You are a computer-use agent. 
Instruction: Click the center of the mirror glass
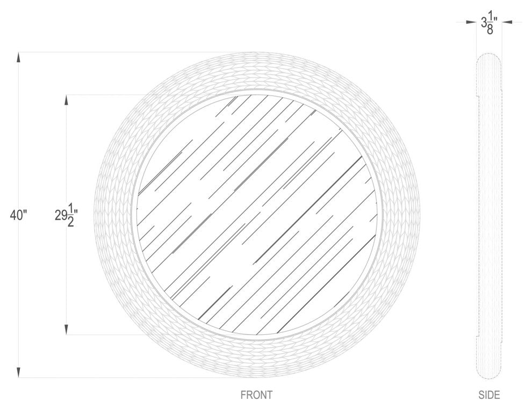pyautogui.click(x=258, y=215)
